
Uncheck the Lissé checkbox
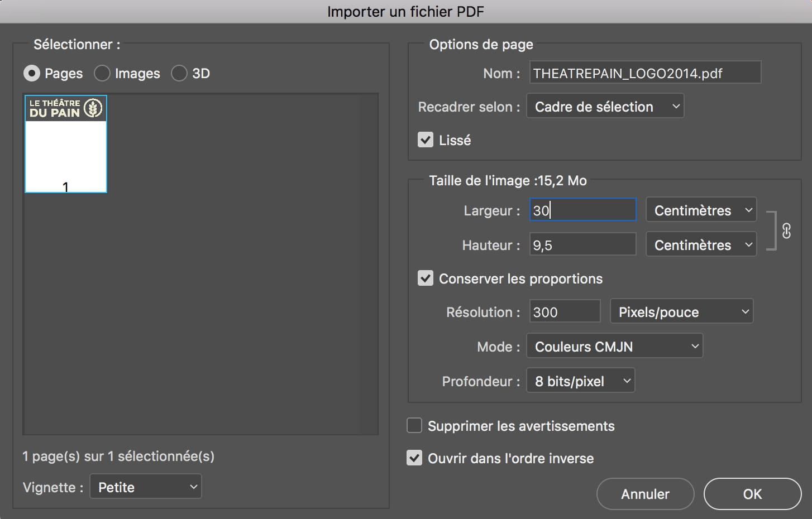click(x=426, y=140)
